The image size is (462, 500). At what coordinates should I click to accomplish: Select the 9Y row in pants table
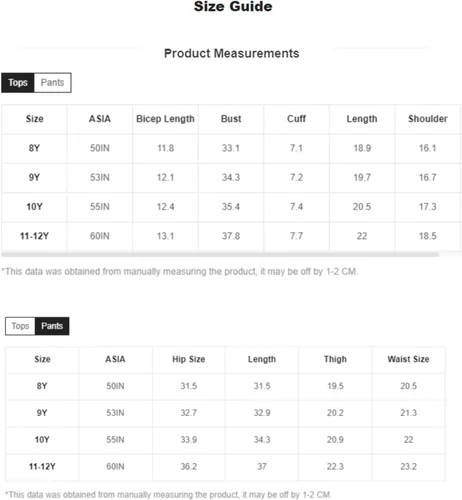click(x=225, y=413)
